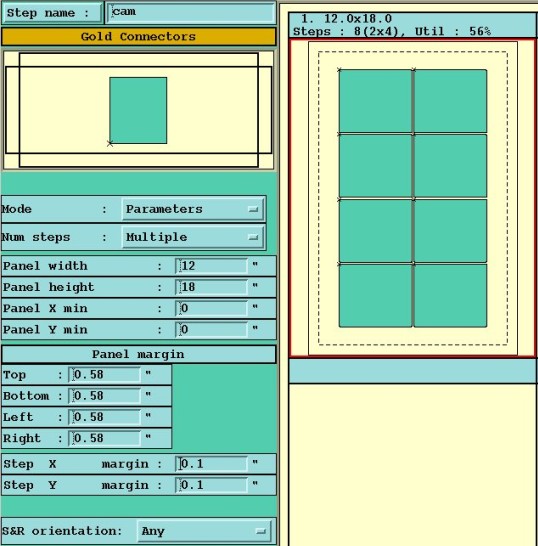Screen dimensions: 538x546
Task: Edit the Left margin value field
Action: [x=105, y=417]
